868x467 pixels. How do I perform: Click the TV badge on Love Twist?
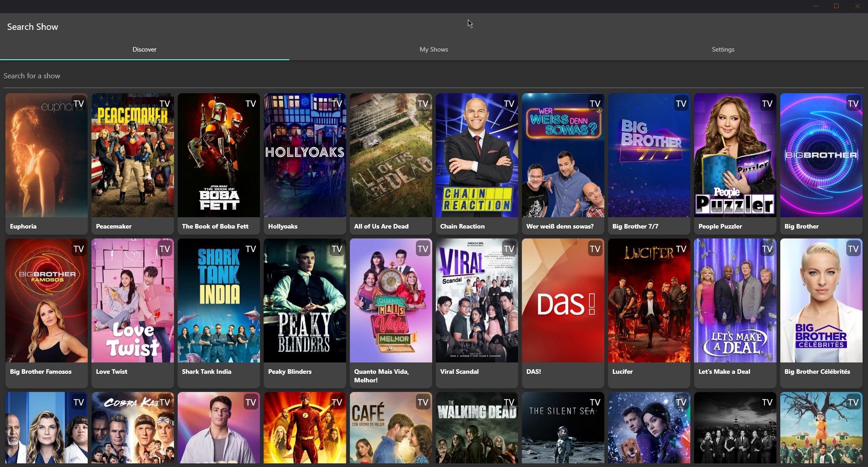[x=165, y=249]
